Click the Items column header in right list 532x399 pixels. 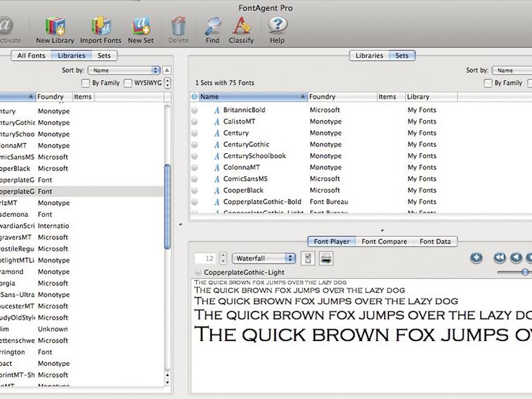click(391, 97)
